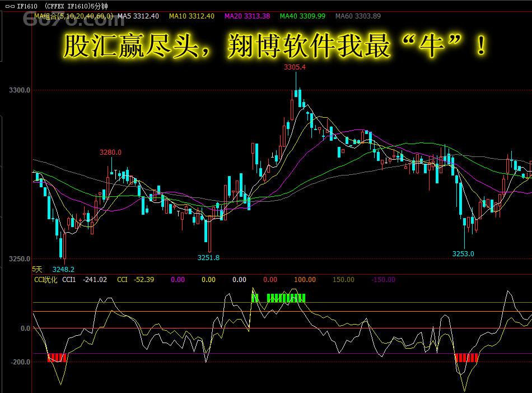532x393 pixels.
Task: Click the CCI1 -241.02 reading
Action: [x=85, y=280]
